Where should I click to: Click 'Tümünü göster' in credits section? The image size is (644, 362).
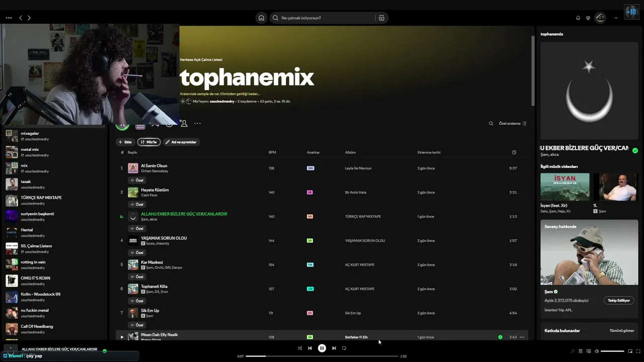[x=622, y=330]
